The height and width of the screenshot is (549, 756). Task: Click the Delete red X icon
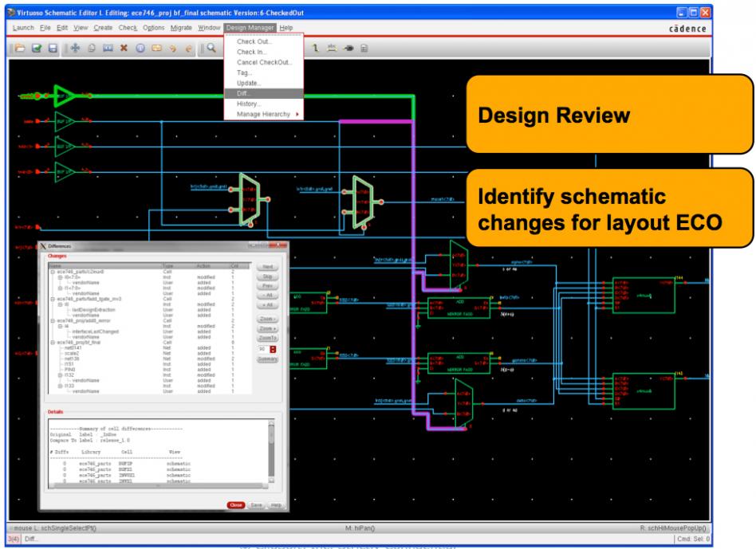point(124,48)
